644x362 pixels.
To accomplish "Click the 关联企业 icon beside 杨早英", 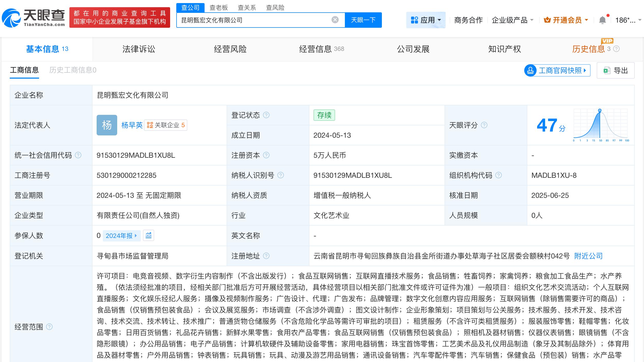I will click(151, 125).
